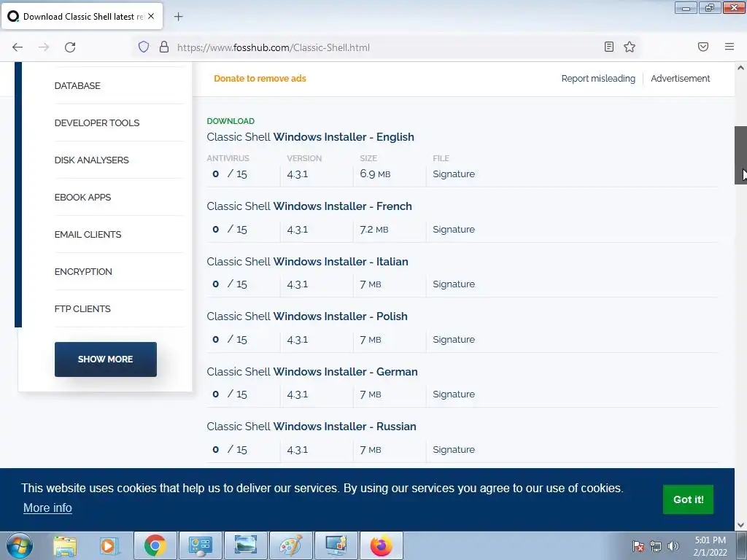747x560 pixels.
Task: Open Signature for German installer
Action: click(454, 394)
